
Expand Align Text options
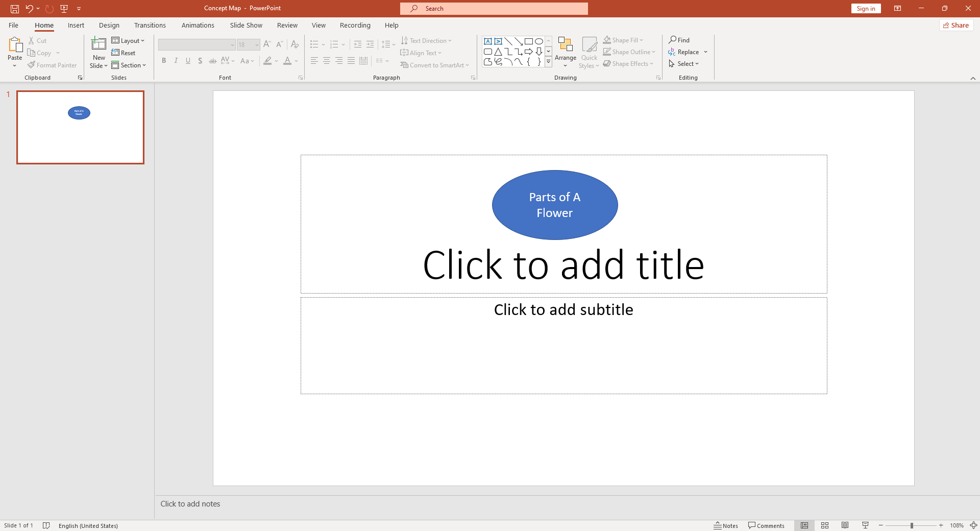coord(421,53)
